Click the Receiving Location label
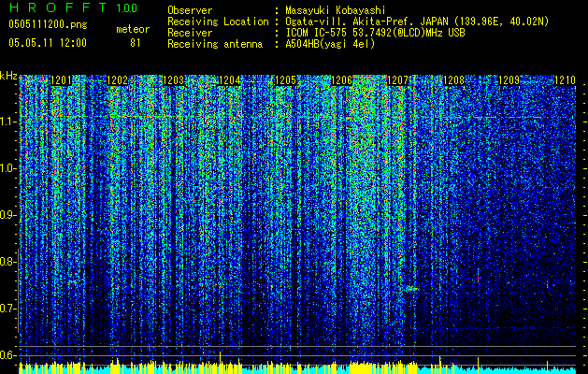This screenshot has width=588, height=374. coord(218,22)
